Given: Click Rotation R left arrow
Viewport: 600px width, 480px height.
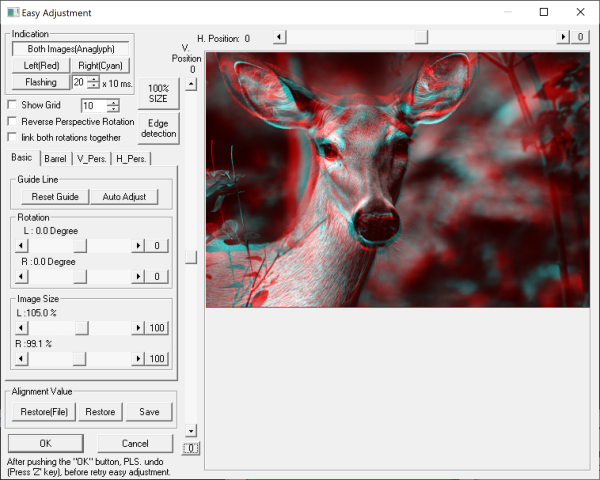Looking at the screenshot, I should tap(21, 276).
